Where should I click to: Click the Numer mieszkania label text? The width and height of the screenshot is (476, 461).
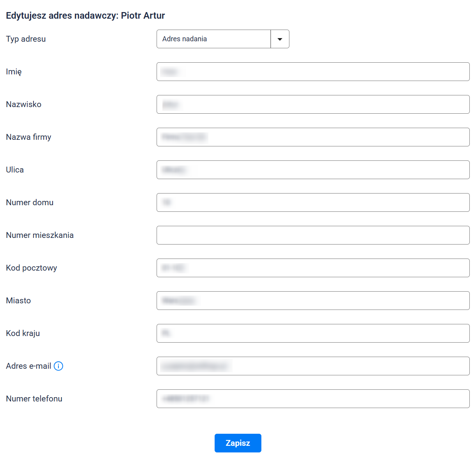click(x=40, y=235)
